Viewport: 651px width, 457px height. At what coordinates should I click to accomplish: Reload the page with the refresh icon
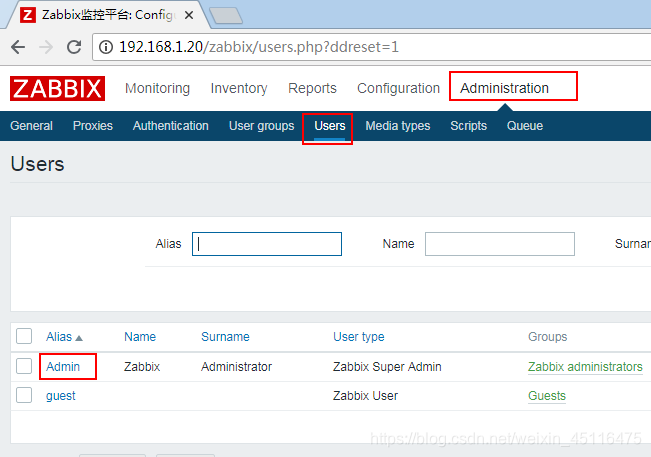[x=74, y=47]
